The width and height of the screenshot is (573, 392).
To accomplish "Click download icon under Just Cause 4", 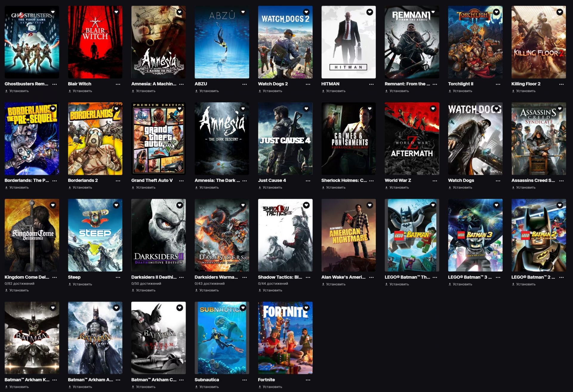I will (x=260, y=188).
